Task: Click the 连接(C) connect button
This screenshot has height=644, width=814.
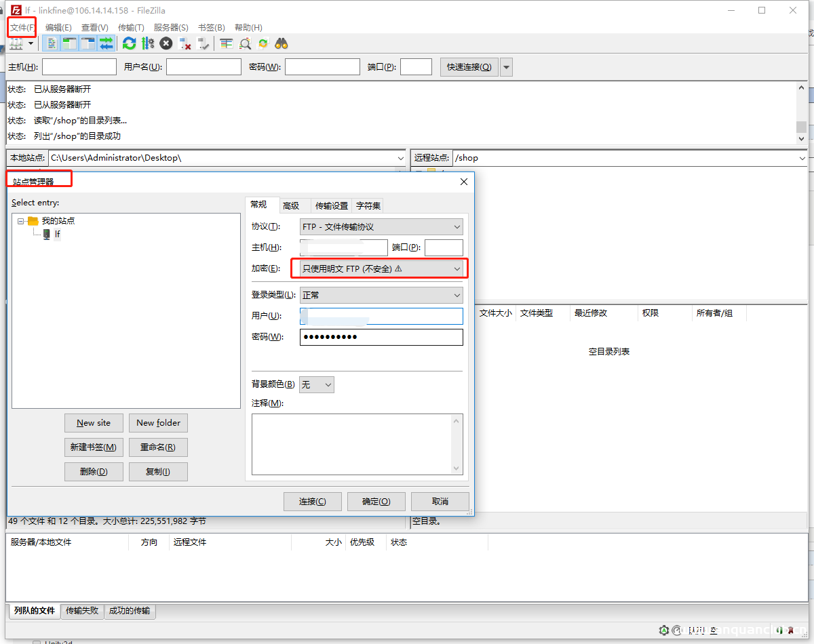Action: tap(312, 502)
